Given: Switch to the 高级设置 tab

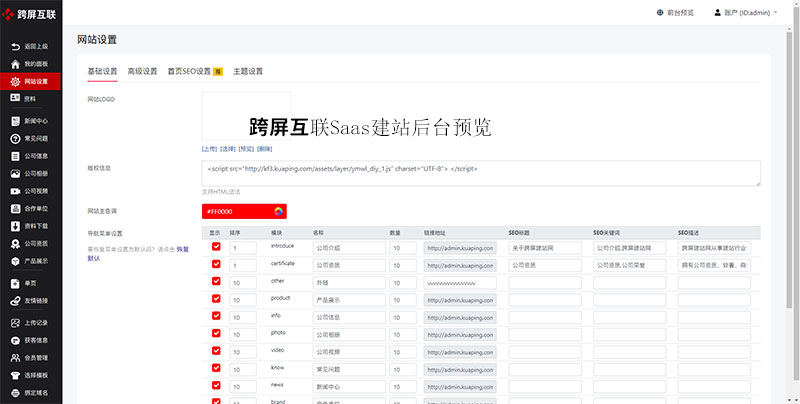Looking at the screenshot, I should click(142, 71).
